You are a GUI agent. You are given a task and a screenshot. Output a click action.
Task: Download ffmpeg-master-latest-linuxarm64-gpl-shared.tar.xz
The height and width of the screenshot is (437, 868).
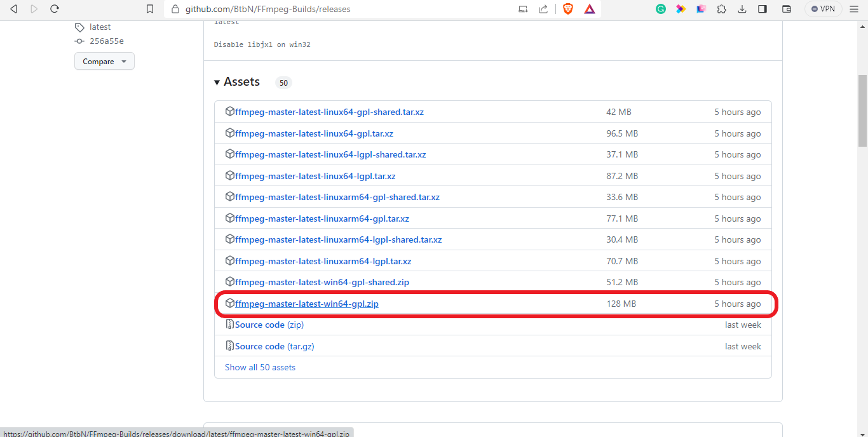pyautogui.click(x=337, y=197)
